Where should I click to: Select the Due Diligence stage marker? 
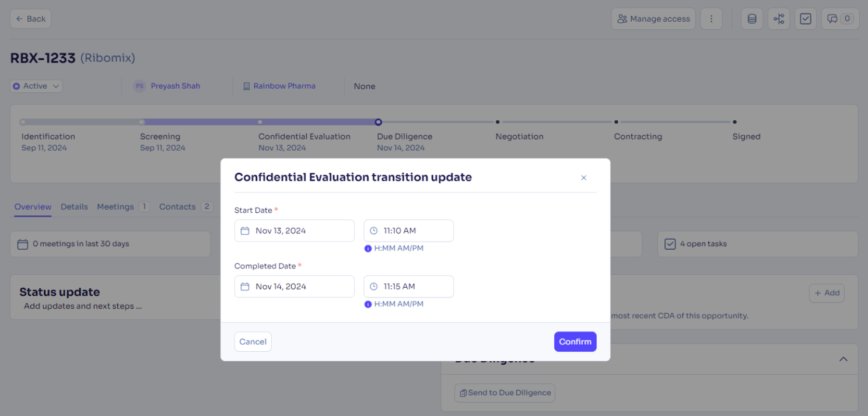379,122
